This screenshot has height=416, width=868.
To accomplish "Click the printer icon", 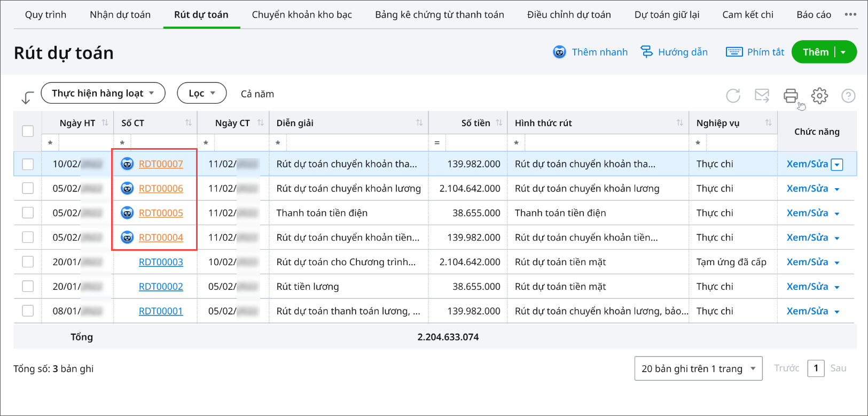I will click(791, 96).
